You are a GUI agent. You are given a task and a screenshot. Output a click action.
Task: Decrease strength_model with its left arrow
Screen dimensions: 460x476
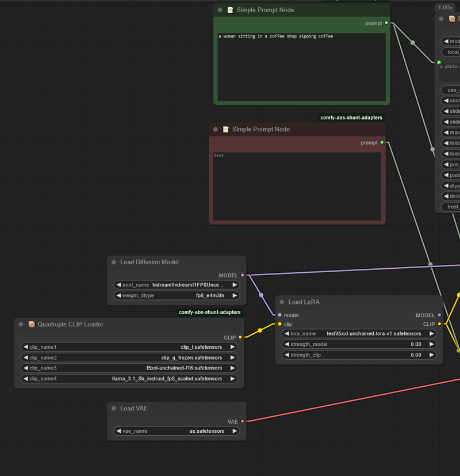point(287,344)
